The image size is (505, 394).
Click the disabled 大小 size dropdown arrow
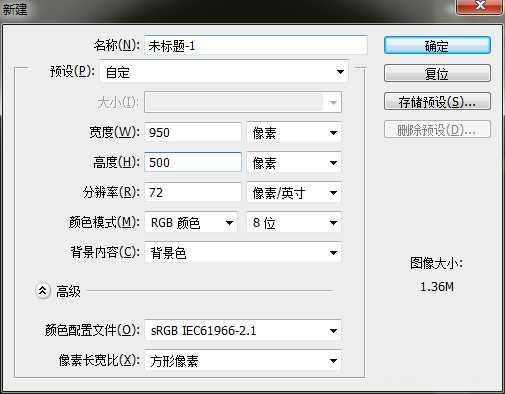click(333, 102)
